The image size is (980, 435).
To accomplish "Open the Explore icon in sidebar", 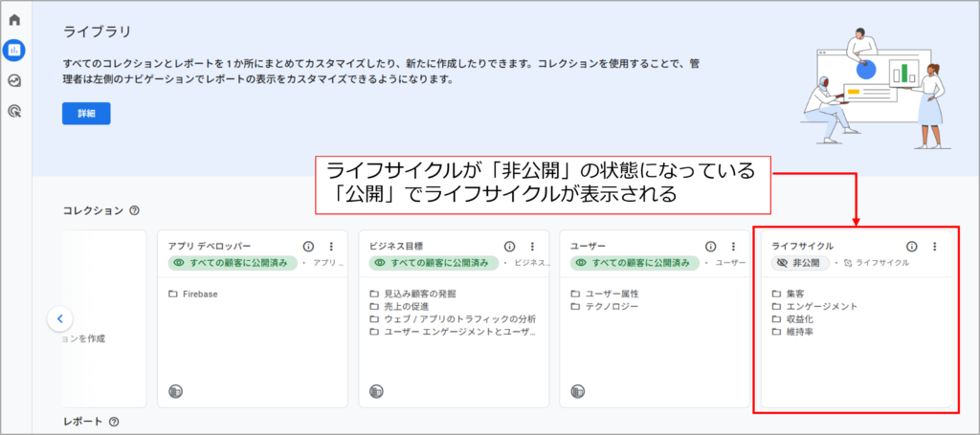I will click(14, 80).
